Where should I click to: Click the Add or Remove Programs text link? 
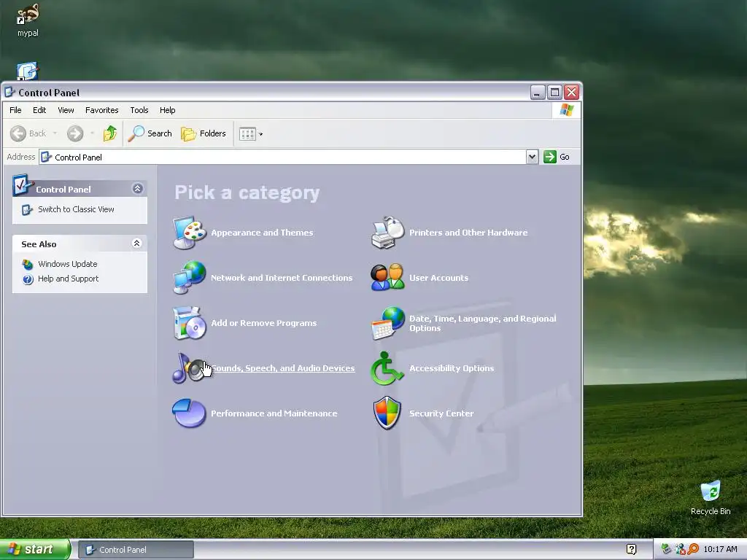[x=264, y=323]
